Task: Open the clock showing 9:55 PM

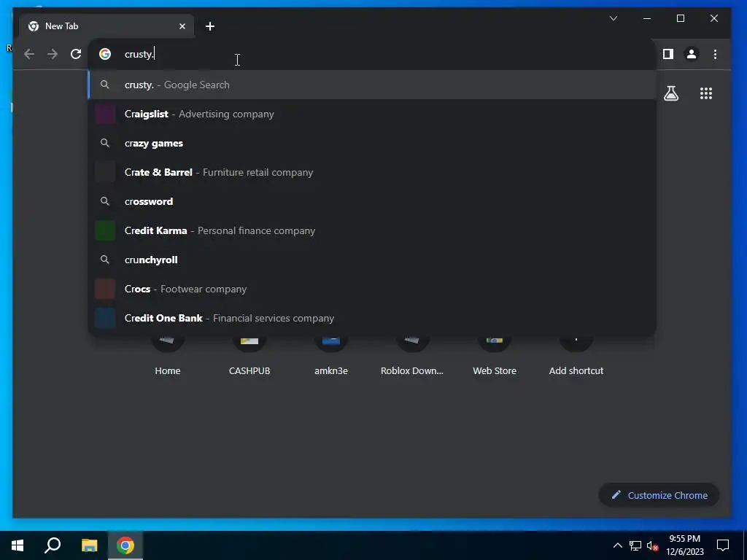Action: pyautogui.click(x=684, y=545)
